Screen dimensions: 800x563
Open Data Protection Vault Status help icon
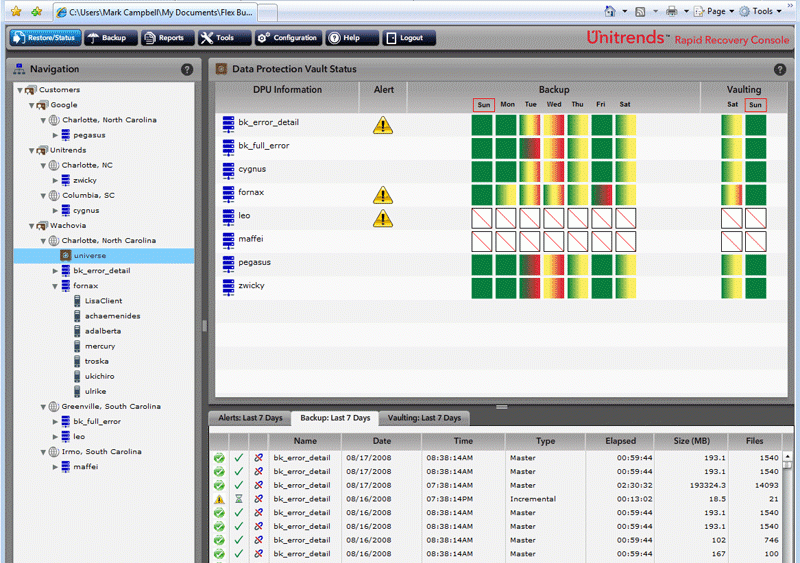(780, 69)
